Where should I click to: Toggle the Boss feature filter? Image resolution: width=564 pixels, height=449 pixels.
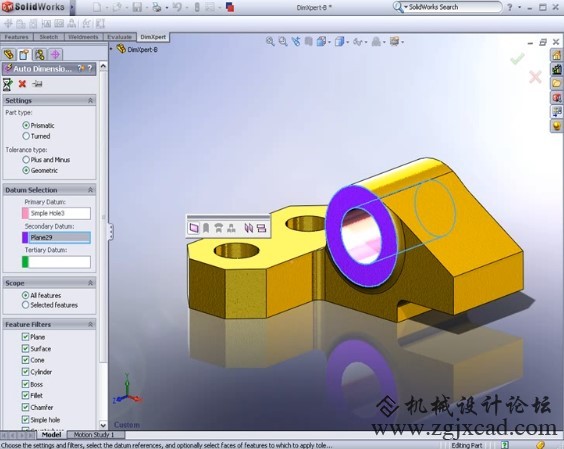coord(25,384)
